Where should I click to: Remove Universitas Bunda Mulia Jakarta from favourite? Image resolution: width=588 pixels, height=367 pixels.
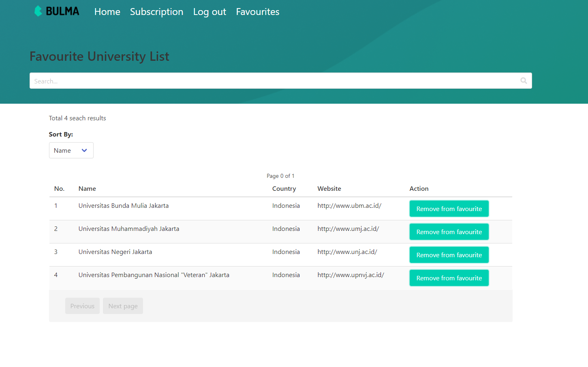pos(449,209)
